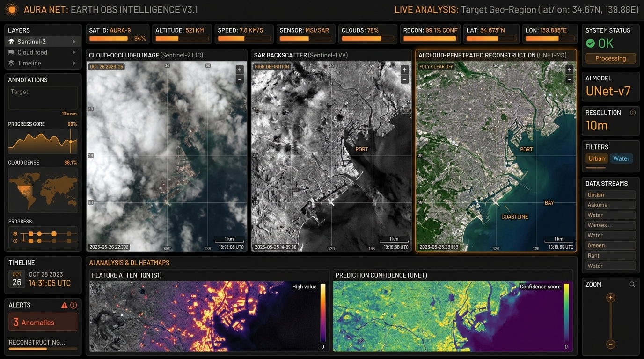
Task: Click the Alerts circled exclamation icon
Action: pos(73,305)
